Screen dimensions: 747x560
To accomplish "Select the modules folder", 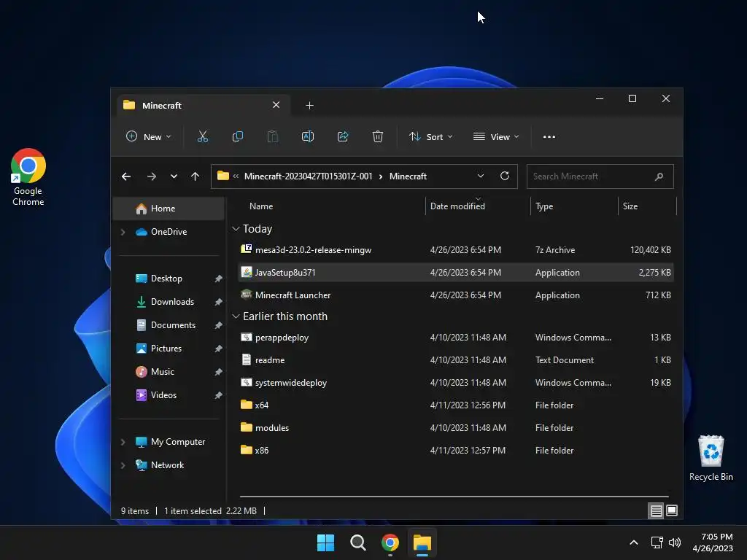I will 455,428.
